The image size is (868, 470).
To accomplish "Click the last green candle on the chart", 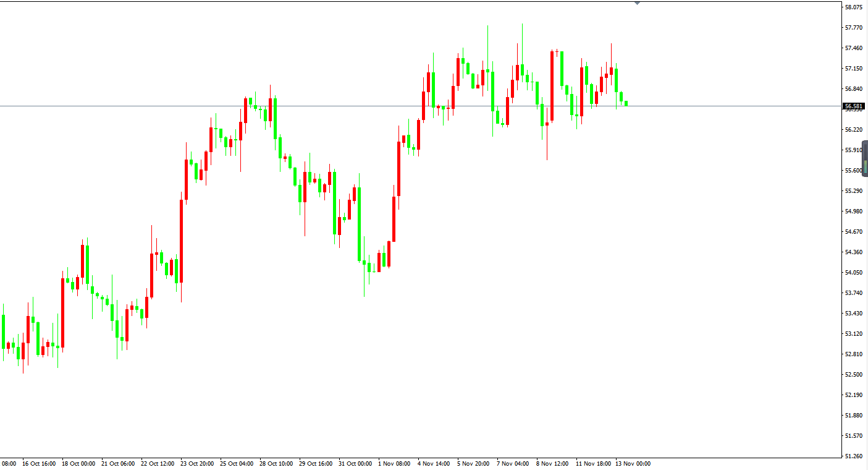I will (x=626, y=103).
